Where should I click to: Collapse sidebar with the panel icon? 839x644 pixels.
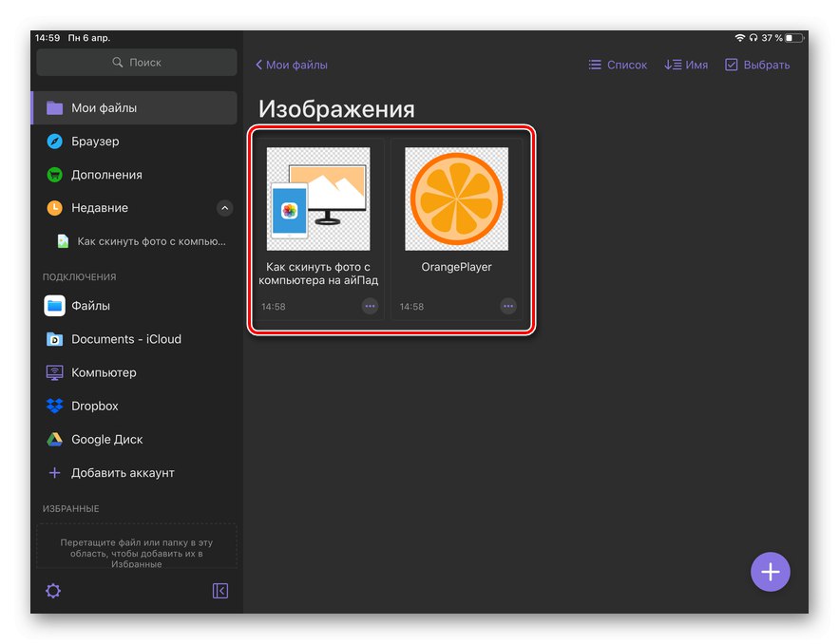(x=220, y=591)
